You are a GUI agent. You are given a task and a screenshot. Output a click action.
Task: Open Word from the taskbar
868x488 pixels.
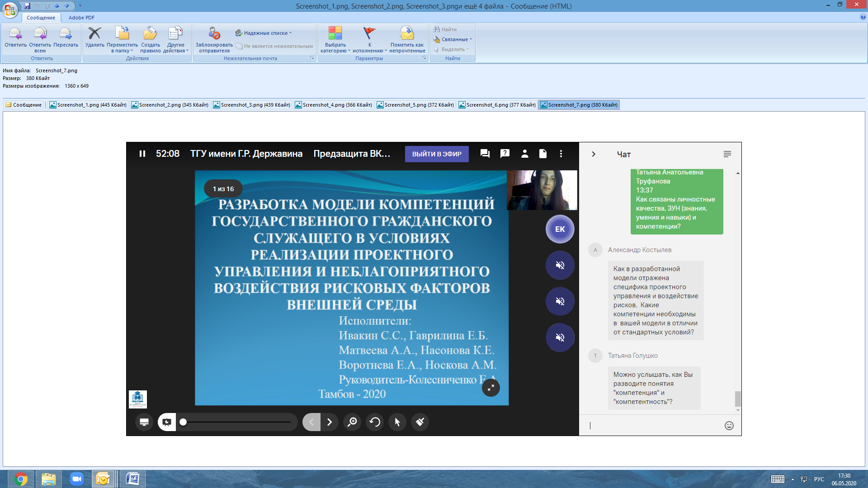click(133, 479)
